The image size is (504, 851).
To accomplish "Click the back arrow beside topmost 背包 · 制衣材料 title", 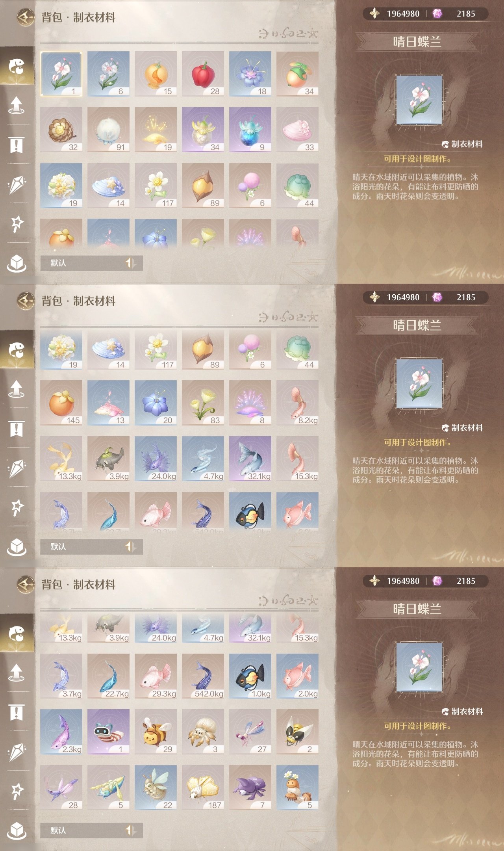I will pos(26,17).
